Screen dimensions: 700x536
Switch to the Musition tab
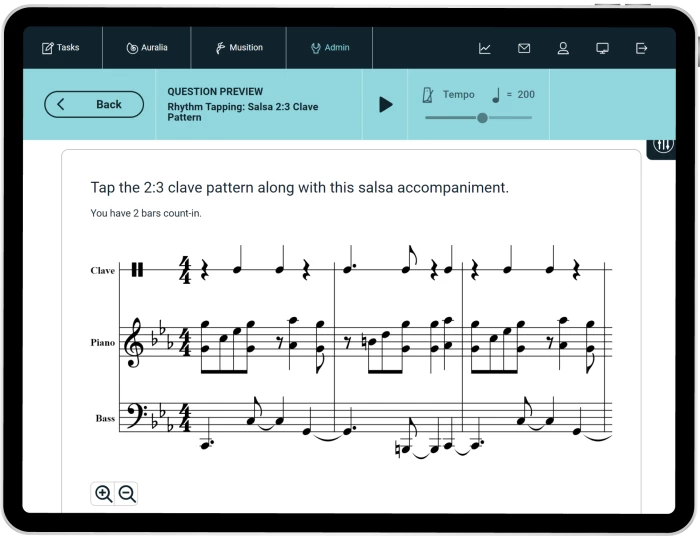click(239, 48)
